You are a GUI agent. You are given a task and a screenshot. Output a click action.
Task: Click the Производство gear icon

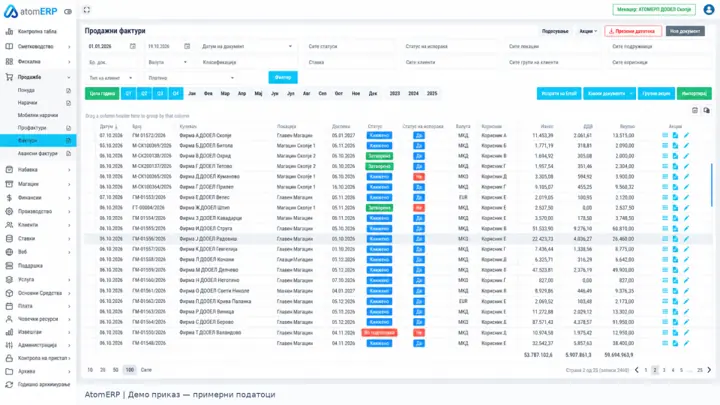click(x=9, y=211)
